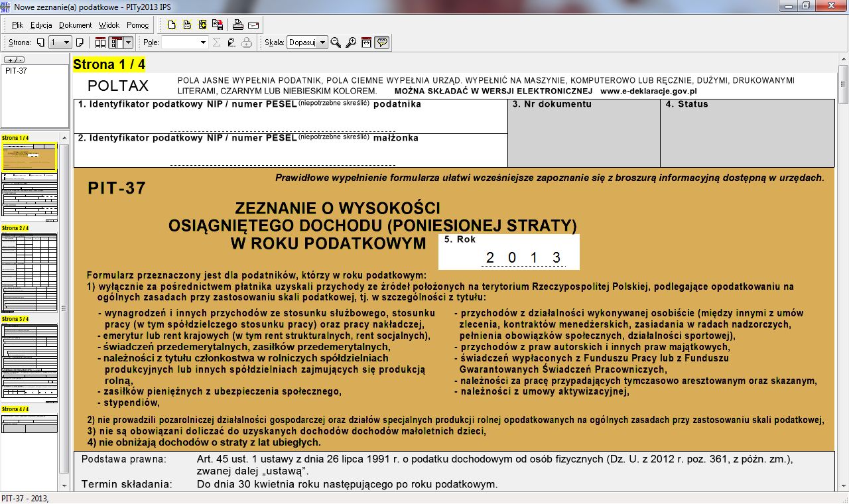Toggle the field lock padlock icon
The width and height of the screenshot is (849, 504).
pyautogui.click(x=246, y=42)
